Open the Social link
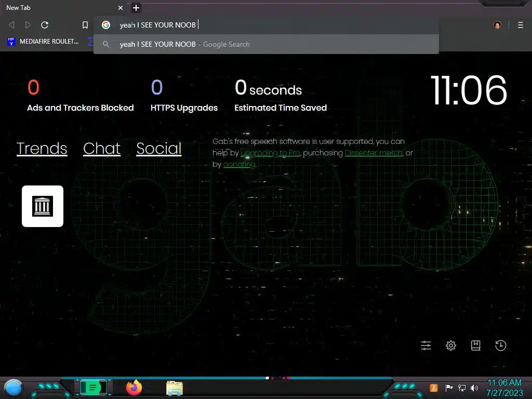 click(x=159, y=149)
